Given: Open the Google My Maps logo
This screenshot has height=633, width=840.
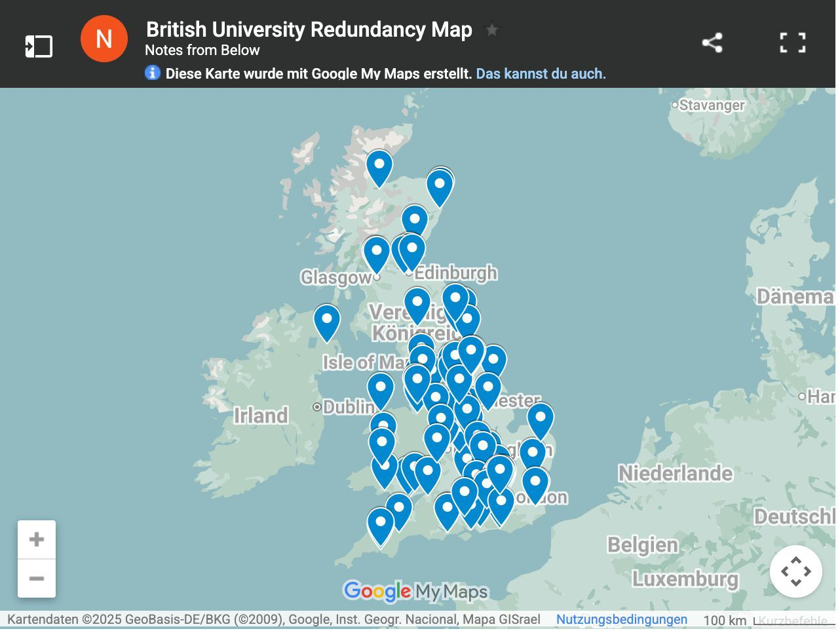Looking at the screenshot, I should click(415, 592).
